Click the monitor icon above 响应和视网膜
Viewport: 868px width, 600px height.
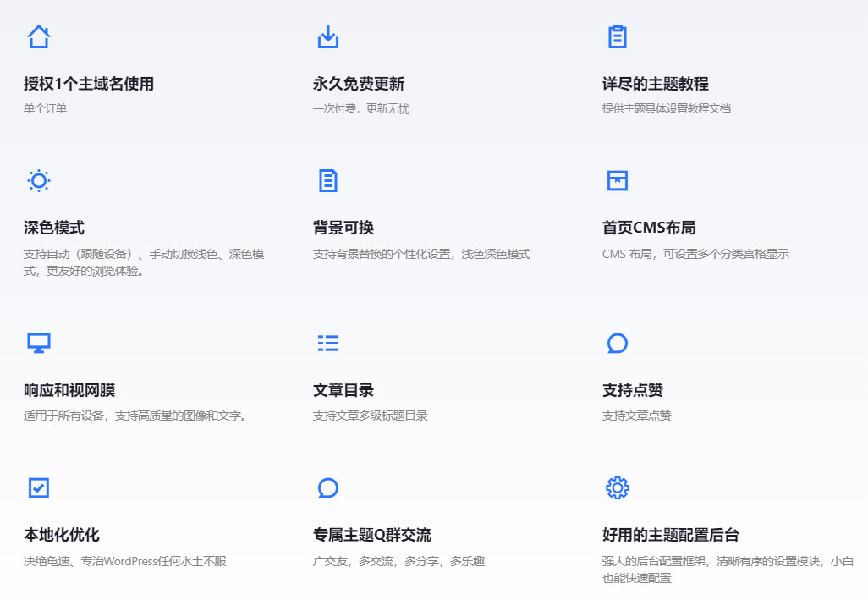point(39,343)
